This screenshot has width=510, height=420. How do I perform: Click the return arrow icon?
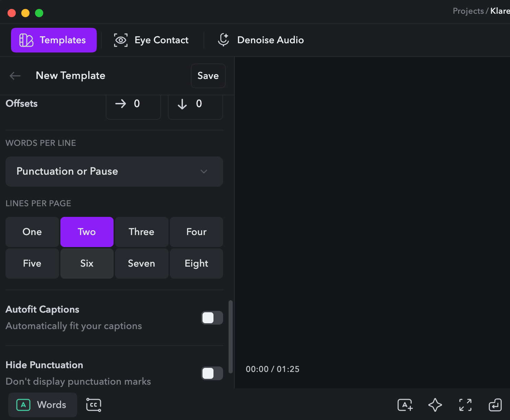coord(495,405)
